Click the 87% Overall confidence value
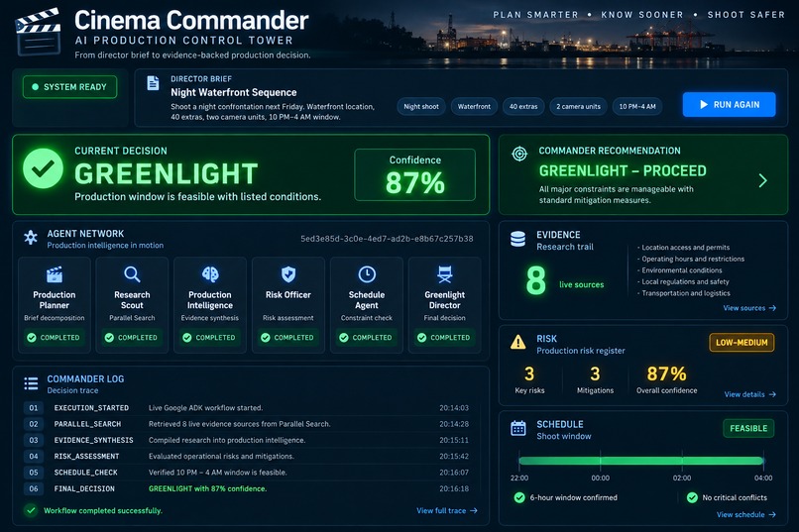This screenshot has height=532, width=799. pos(666,373)
